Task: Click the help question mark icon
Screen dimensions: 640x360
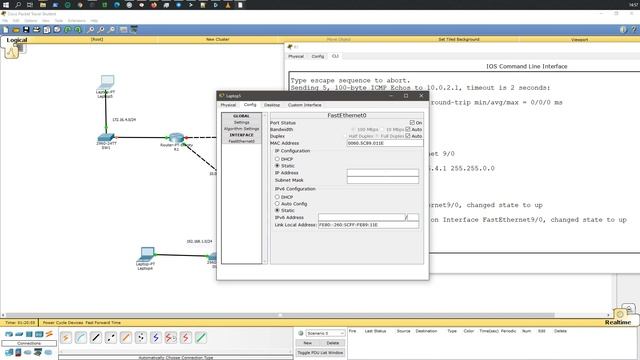Action: [x=633, y=29]
